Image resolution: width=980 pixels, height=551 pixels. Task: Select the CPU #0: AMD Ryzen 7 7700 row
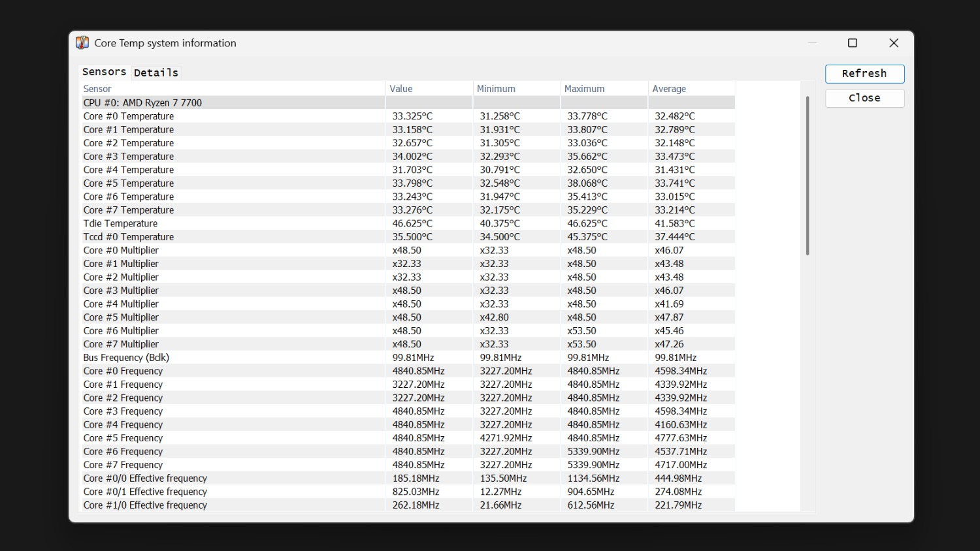tap(408, 102)
